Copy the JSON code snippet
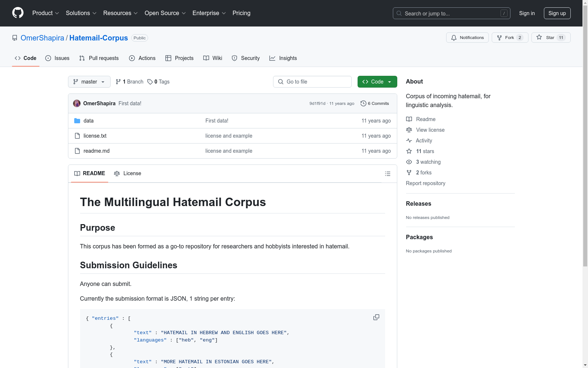588x368 pixels. (376, 317)
